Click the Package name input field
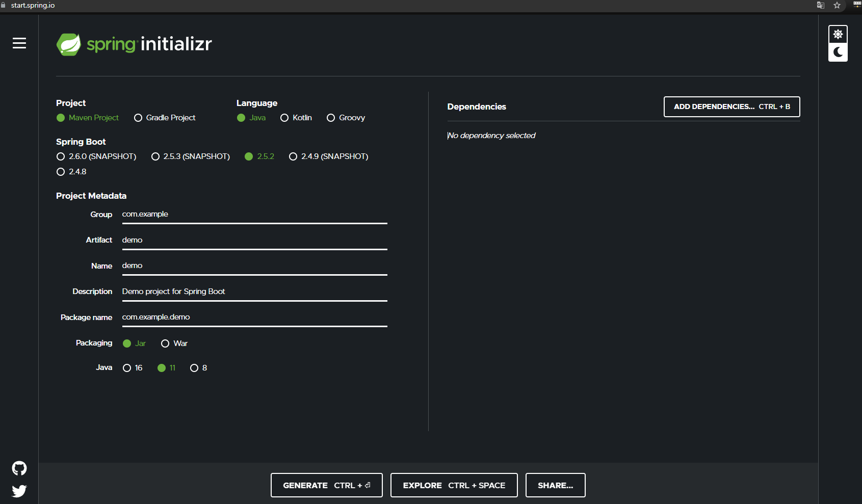This screenshot has height=504, width=862. point(255,317)
